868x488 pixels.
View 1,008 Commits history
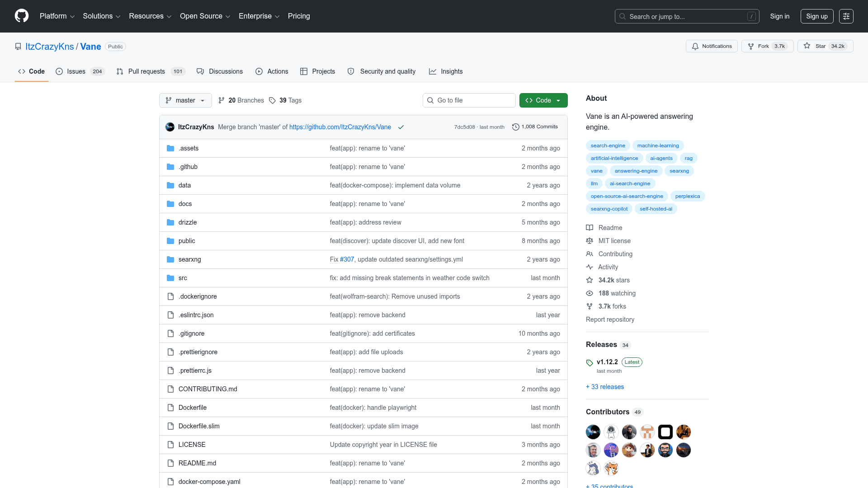[535, 127]
